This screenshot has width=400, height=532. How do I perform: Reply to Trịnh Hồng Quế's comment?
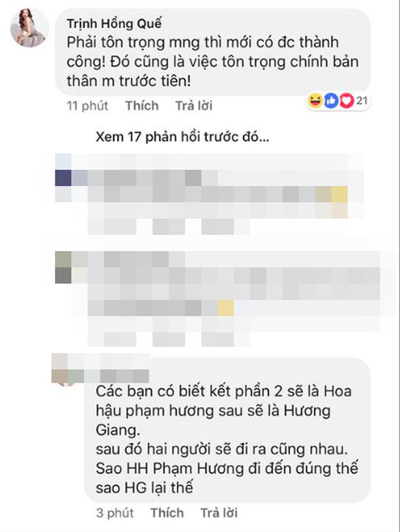tap(194, 105)
